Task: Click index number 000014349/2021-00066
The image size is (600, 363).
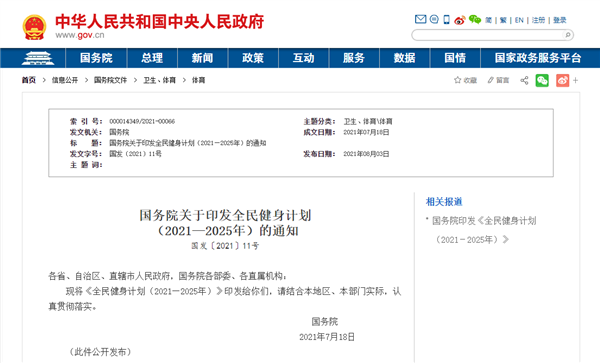Action: pos(142,121)
